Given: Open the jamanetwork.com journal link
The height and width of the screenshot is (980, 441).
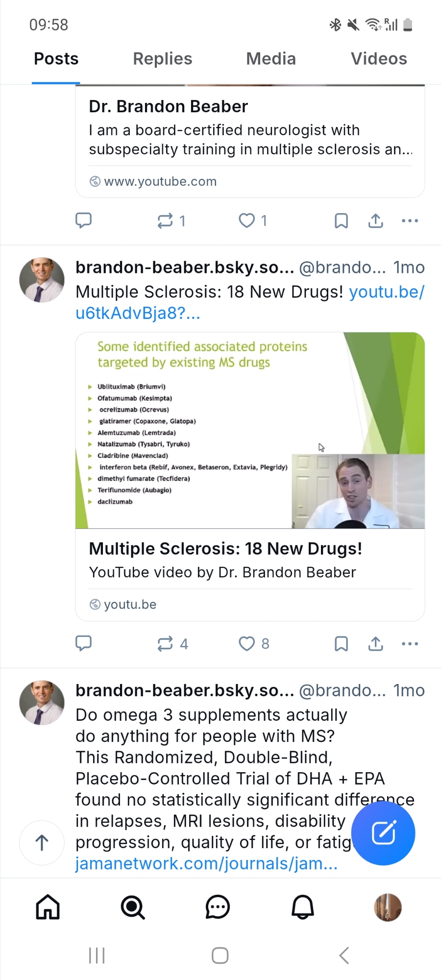Looking at the screenshot, I should click(206, 863).
